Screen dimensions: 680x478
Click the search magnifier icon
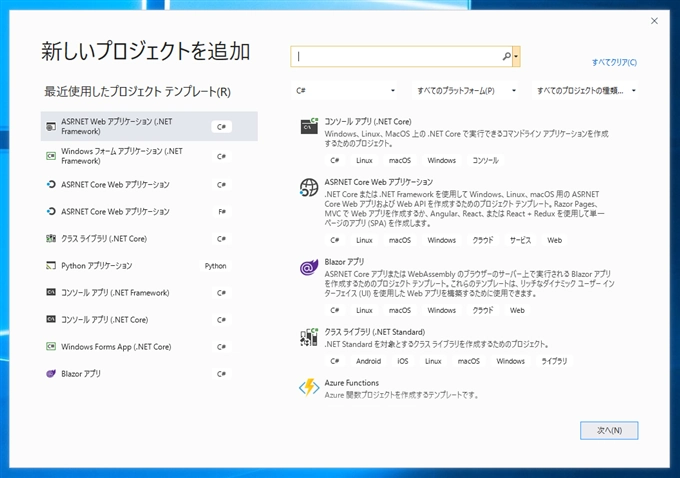[x=506, y=56]
